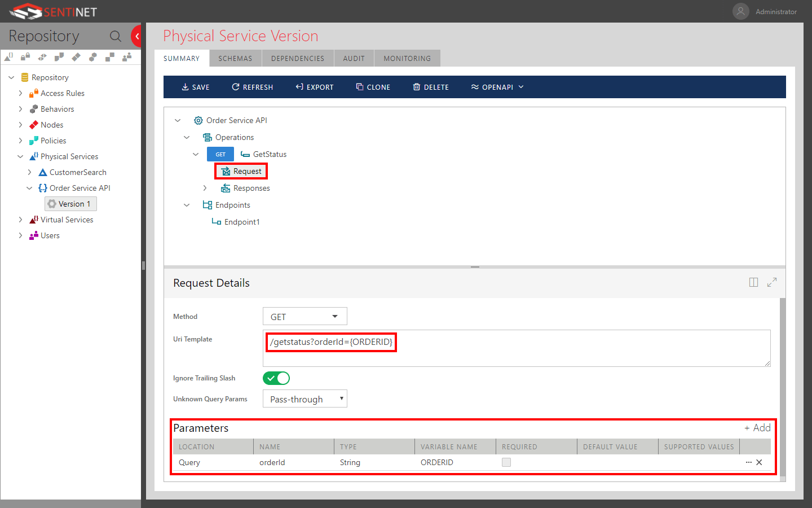Switch to the DEPENDENCIES tab

click(298, 58)
